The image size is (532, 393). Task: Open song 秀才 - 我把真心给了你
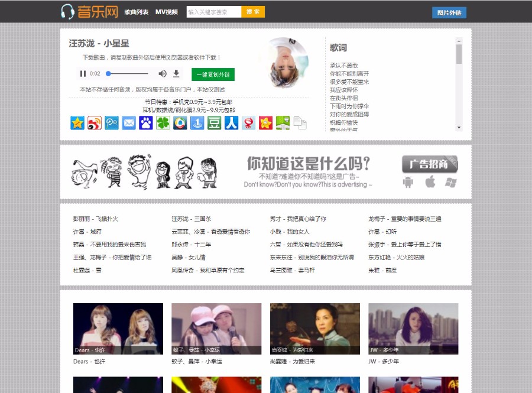click(x=298, y=219)
